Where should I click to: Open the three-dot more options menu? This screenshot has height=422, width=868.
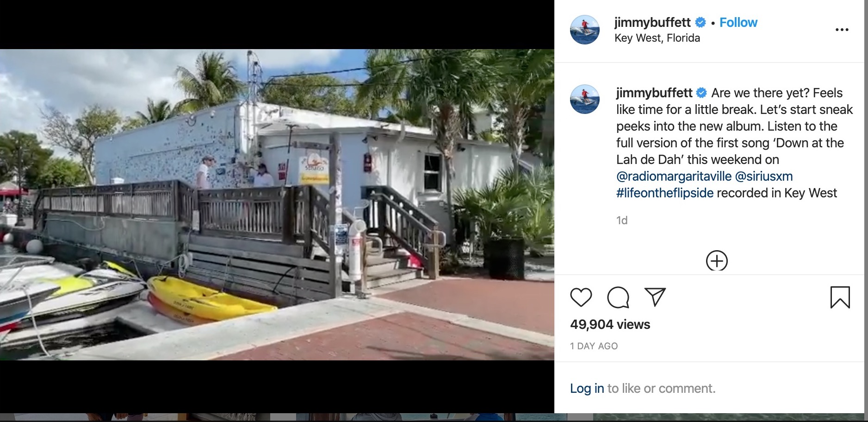[x=842, y=30]
